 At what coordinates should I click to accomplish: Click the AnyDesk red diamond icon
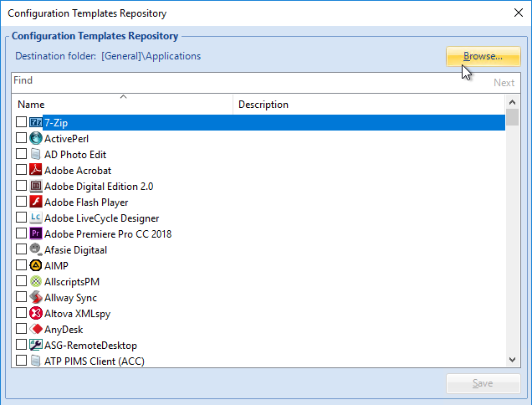pos(36,329)
